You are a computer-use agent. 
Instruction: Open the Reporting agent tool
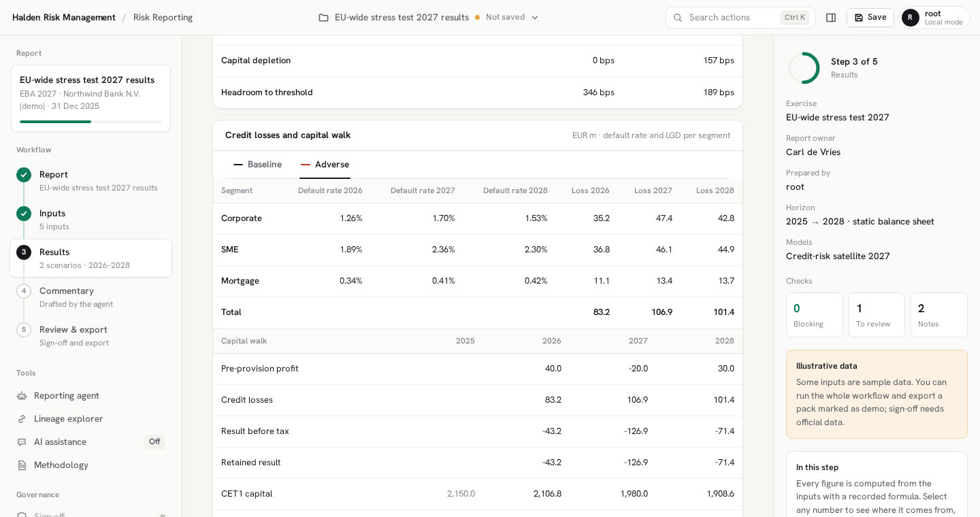point(91,396)
